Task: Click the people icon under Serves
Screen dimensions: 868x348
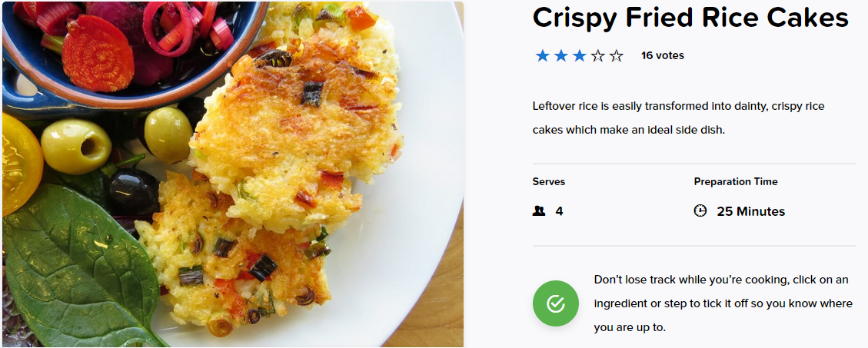Action: point(538,210)
